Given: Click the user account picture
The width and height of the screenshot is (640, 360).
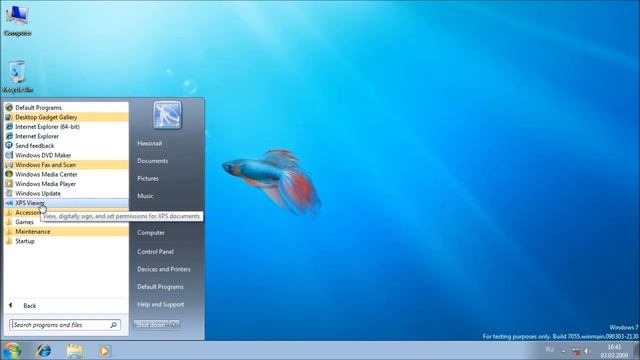Looking at the screenshot, I should (168, 115).
